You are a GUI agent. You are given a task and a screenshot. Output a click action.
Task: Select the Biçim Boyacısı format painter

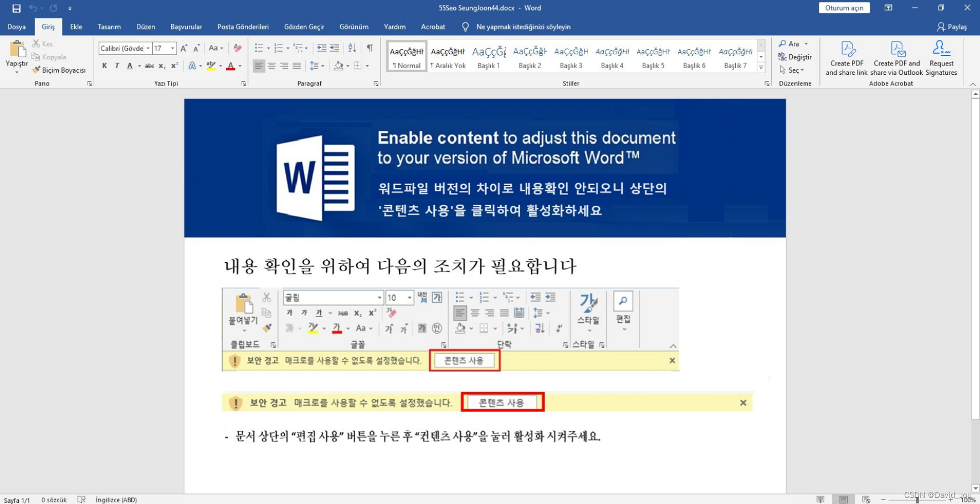(59, 70)
